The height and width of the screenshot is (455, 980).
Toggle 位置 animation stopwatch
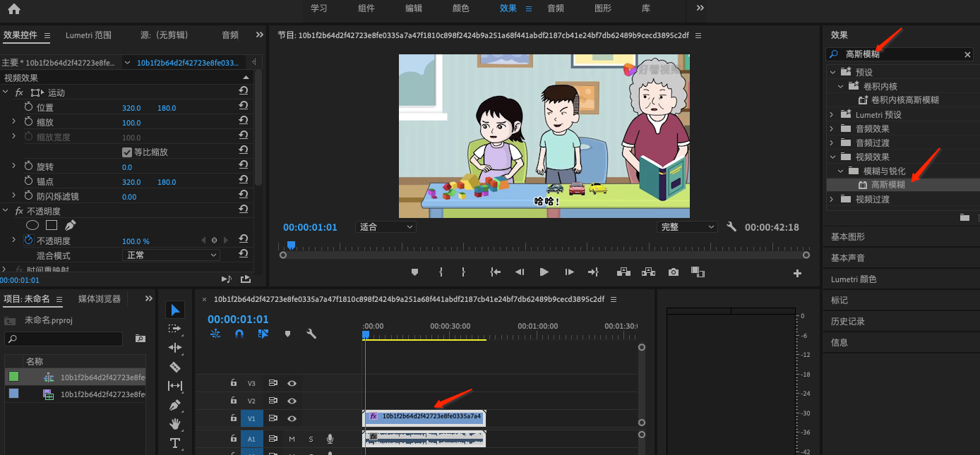(28, 107)
